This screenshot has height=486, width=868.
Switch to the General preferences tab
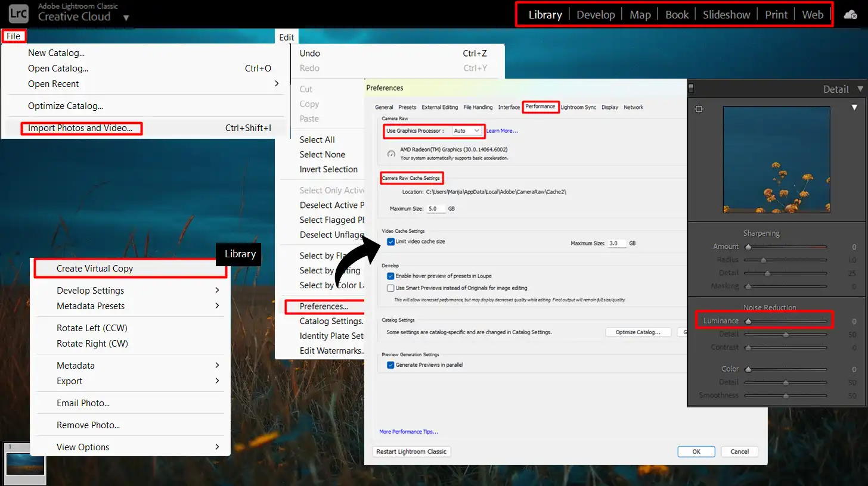click(x=384, y=107)
